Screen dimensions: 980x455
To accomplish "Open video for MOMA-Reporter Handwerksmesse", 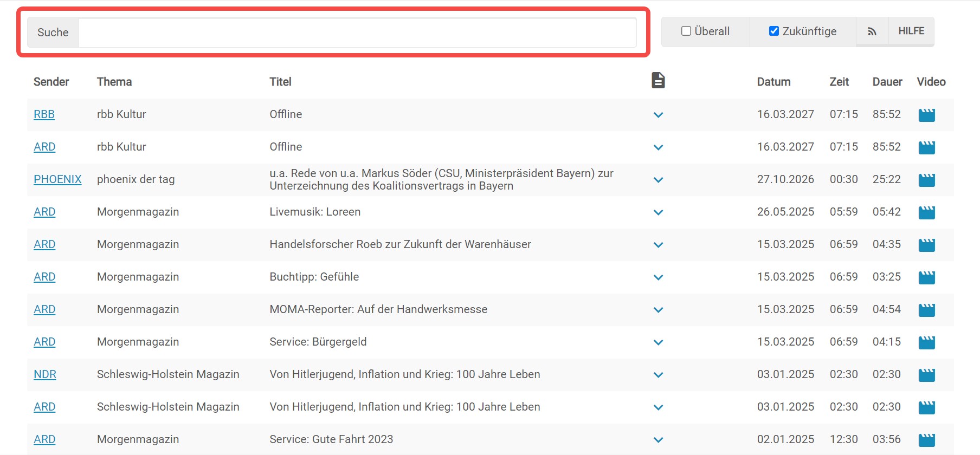I will click(926, 310).
